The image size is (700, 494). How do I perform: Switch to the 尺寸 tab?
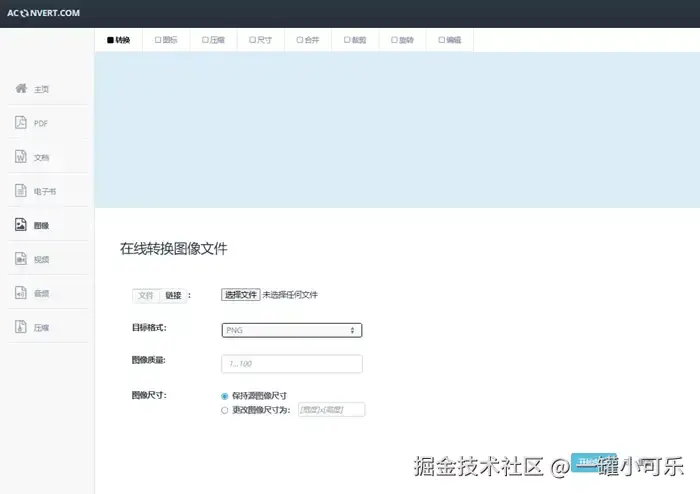261,40
